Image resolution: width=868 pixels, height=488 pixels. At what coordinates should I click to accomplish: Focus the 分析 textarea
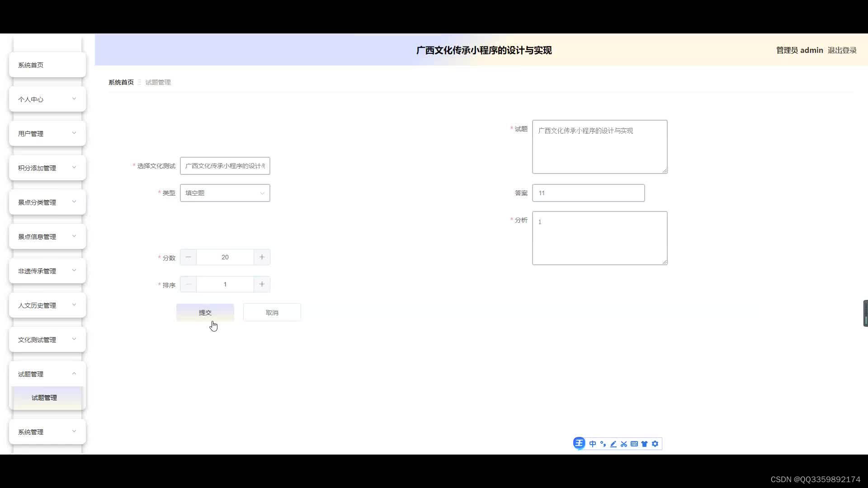click(600, 238)
